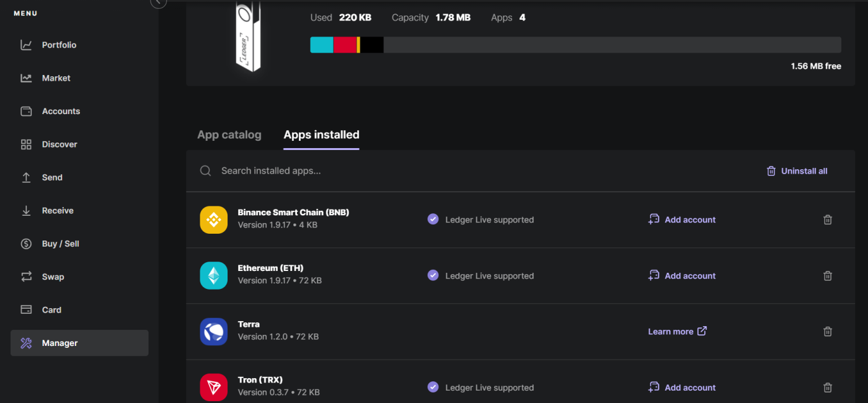
Task: Add account for Binance Smart Chain
Action: click(682, 219)
